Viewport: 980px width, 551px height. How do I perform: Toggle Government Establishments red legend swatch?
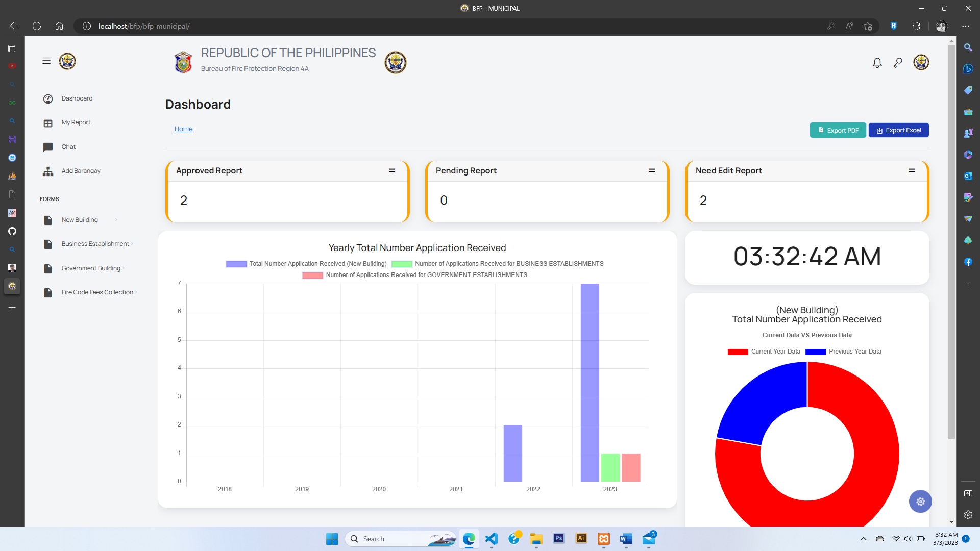click(312, 275)
